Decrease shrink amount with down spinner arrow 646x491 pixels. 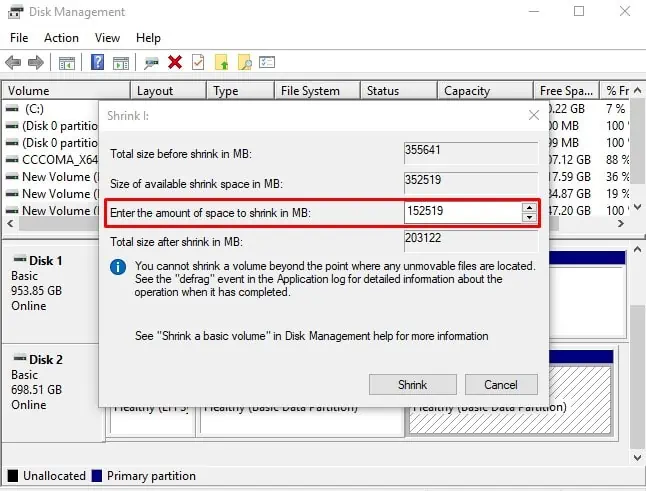[529, 217]
